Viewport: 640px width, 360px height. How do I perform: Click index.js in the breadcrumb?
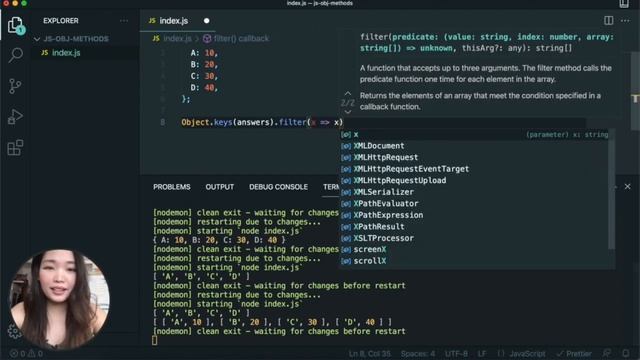click(177, 38)
